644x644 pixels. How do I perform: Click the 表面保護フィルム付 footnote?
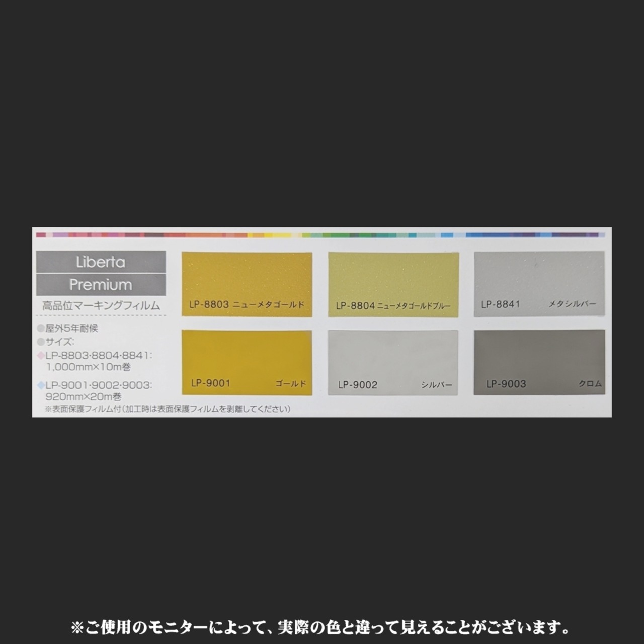(168, 409)
